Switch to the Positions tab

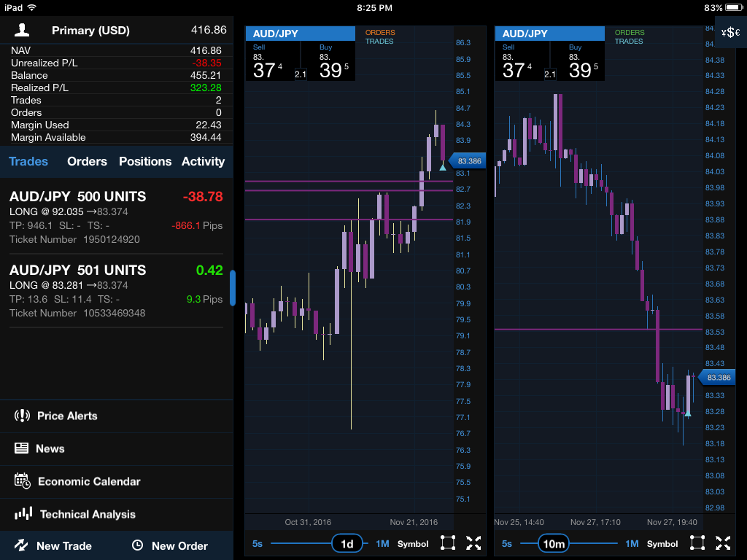pyautogui.click(x=145, y=161)
